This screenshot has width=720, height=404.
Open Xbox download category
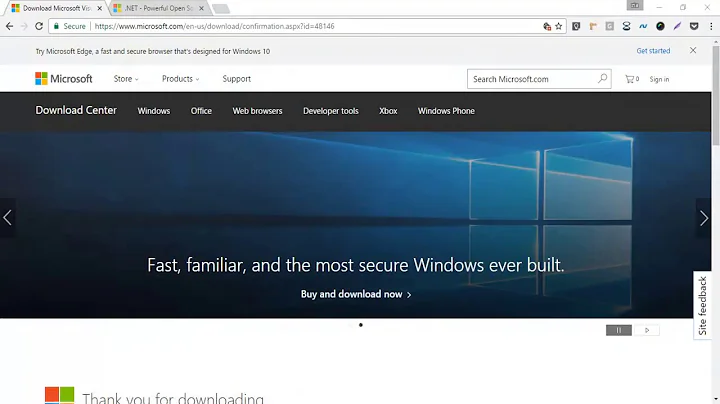(x=388, y=111)
